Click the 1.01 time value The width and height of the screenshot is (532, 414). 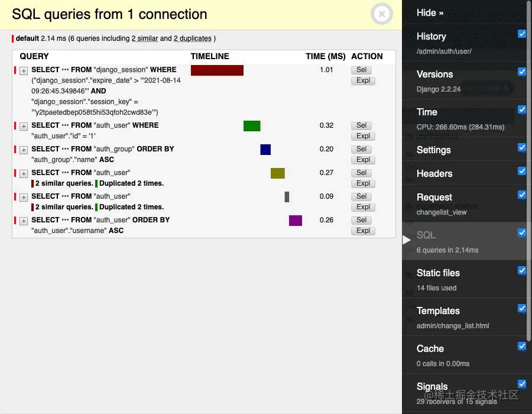326,70
